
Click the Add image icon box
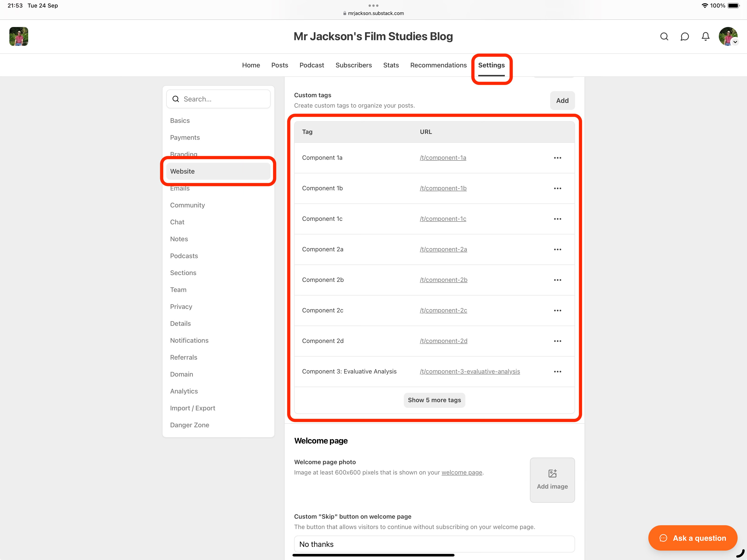(552, 480)
